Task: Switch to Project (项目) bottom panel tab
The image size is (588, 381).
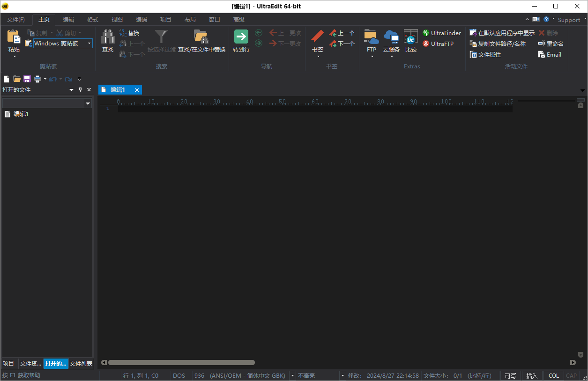Action: pyautogui.click(x=8, y=364)
